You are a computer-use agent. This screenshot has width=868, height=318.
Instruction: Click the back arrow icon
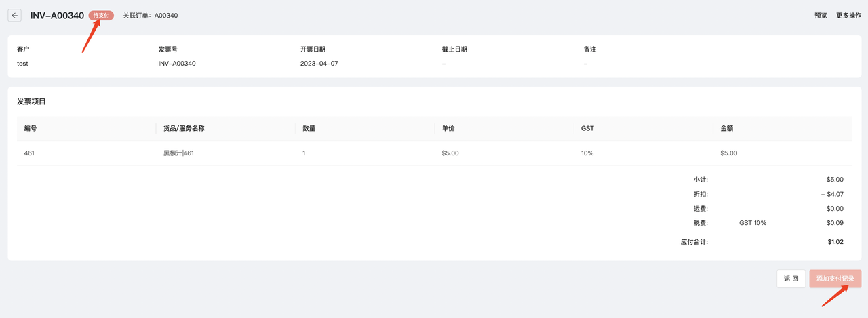[x=15, y=15]
